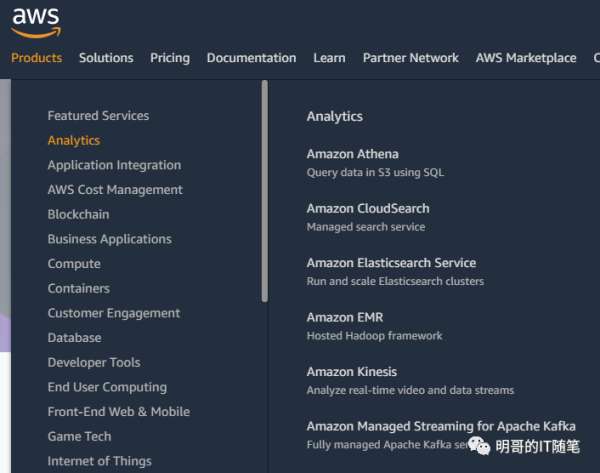600x473 pixels.
Task: Select Application Integration category
Action: pos(114,165)
